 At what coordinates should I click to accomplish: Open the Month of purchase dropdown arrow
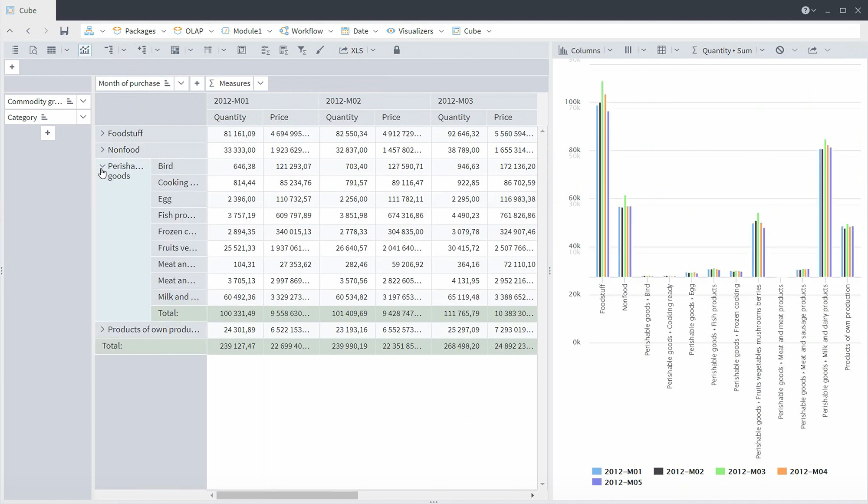(181, 83)
